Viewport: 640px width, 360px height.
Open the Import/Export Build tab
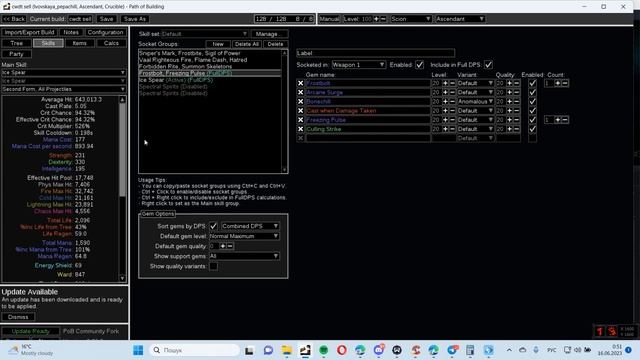click(29, 32)
